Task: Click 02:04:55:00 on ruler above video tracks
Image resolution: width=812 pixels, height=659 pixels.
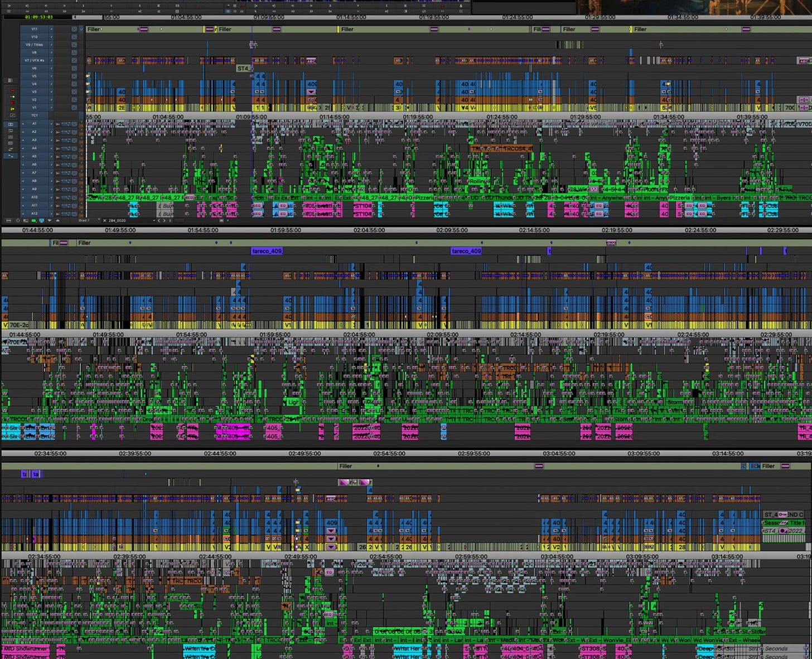Action: (369, 230)
